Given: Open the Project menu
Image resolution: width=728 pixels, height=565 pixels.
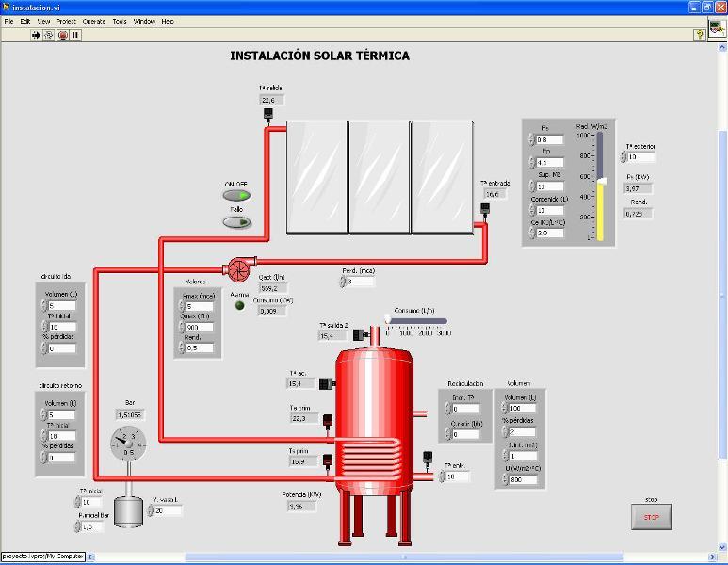Looking at the screenshot, I should 66,21.
